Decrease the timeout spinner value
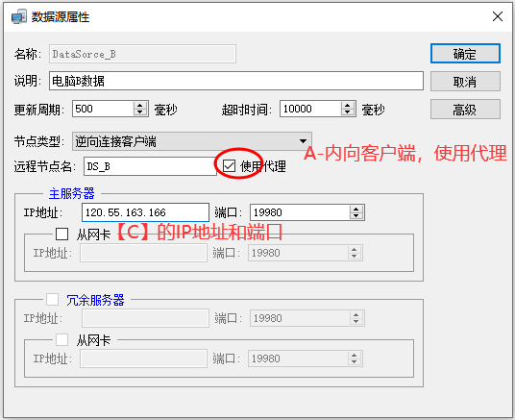 [x=348, y=112]
